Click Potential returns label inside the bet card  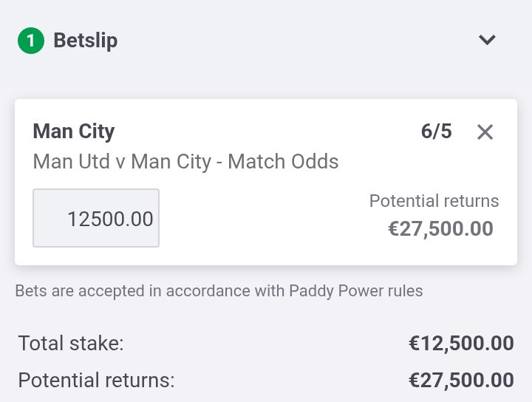[x=434, y=201]
